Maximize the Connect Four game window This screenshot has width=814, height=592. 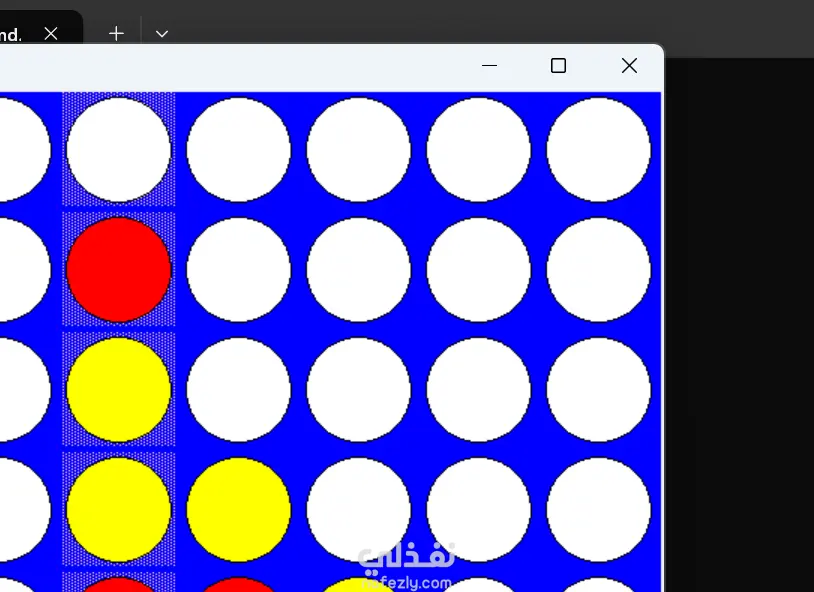point(558,66)
